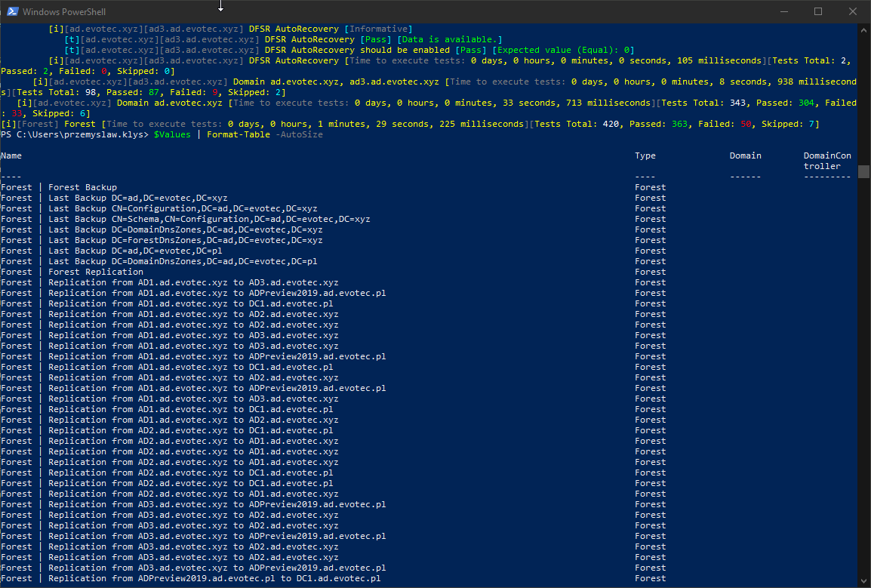This screenshot has height=588, width=871.
Task: Click the 'DFSR AutoRecovery [Informative]' output line
Action: (x=331, y=29)
